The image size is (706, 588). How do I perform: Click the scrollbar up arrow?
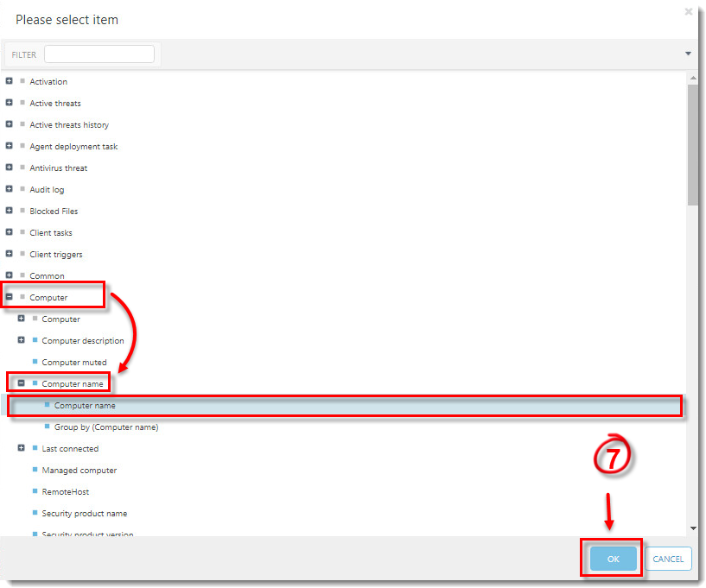coord(693,78)
